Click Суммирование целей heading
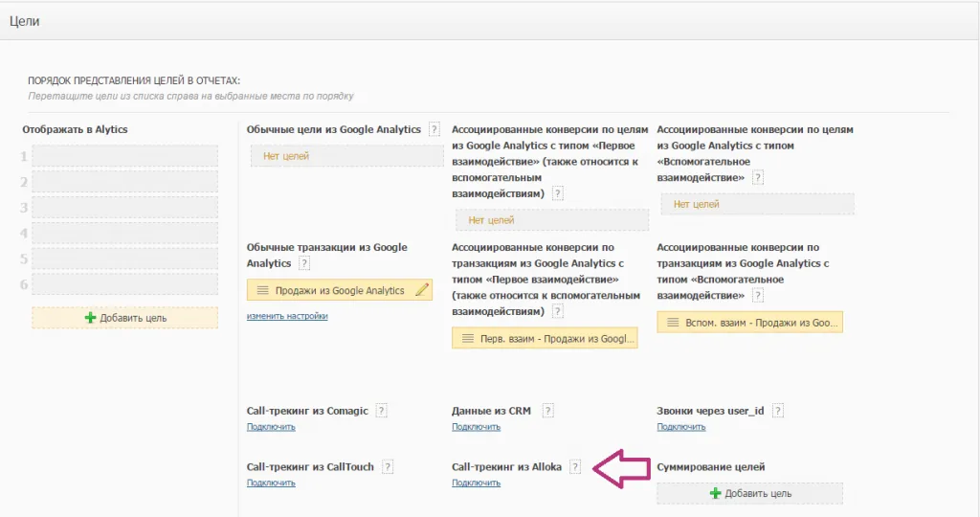Image resolution: width=980 pixels, height=517 pixels. pyautogui.click(x=711, y=467)
